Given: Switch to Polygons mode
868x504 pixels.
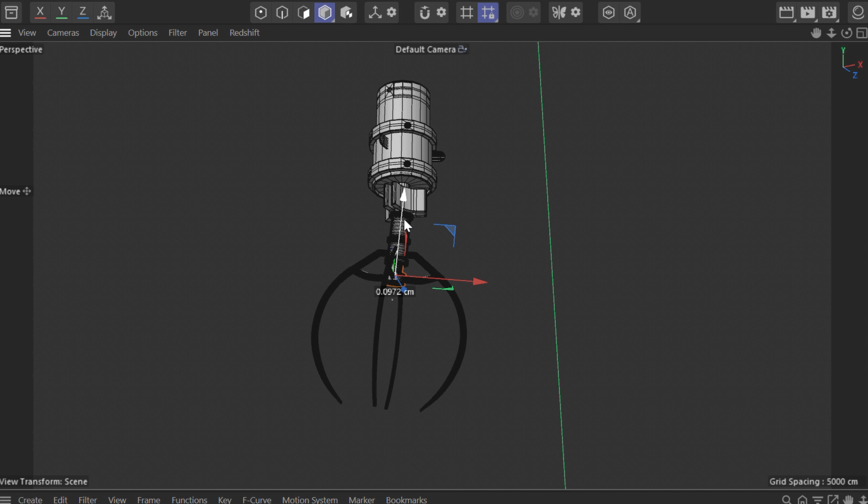Looking at the screenshot, I should [x=303, y=13].
